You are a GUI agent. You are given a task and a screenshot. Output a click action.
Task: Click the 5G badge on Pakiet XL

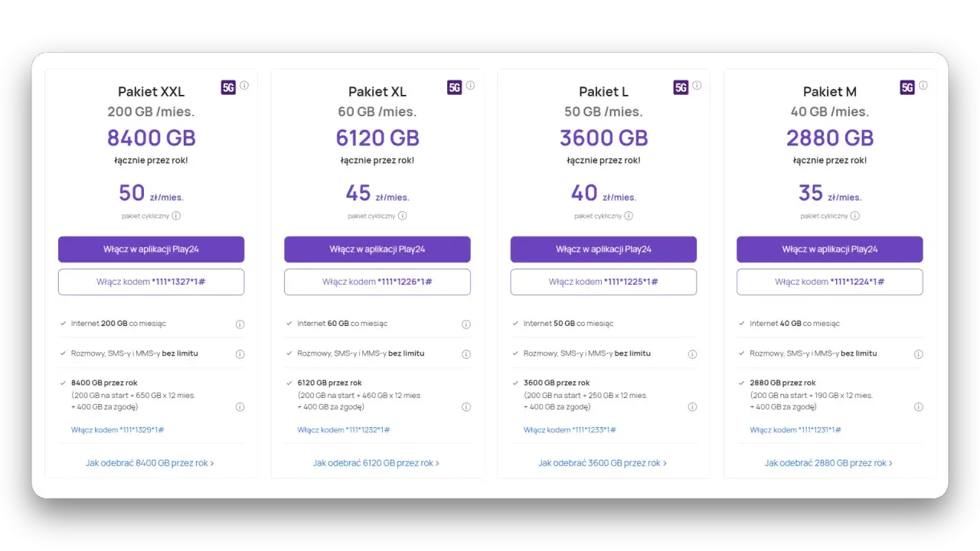tap(455, 87)
